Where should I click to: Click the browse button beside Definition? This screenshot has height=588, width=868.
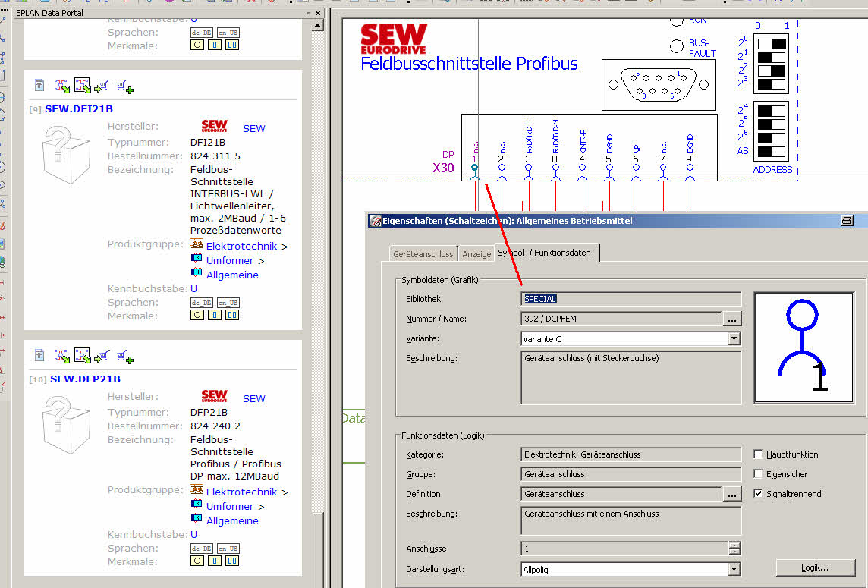732,494
